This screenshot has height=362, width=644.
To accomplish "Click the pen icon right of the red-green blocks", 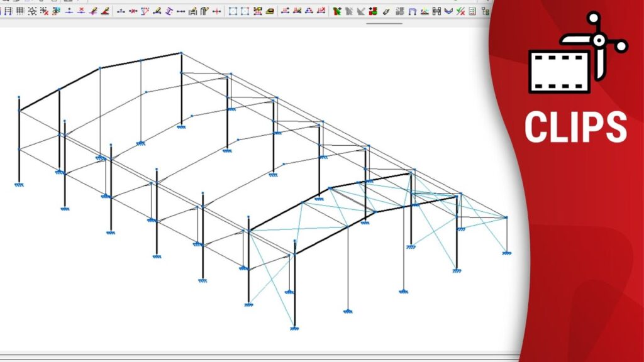I will (386, 11).
